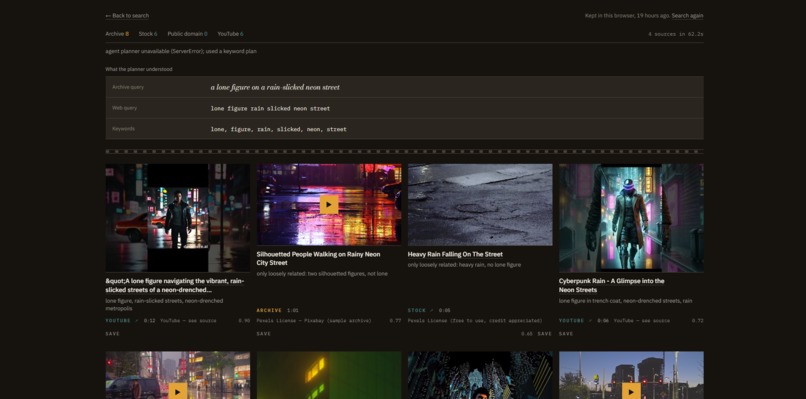
Task: Save the Silhouetted People Walking clip
Action: coord(264,334)
